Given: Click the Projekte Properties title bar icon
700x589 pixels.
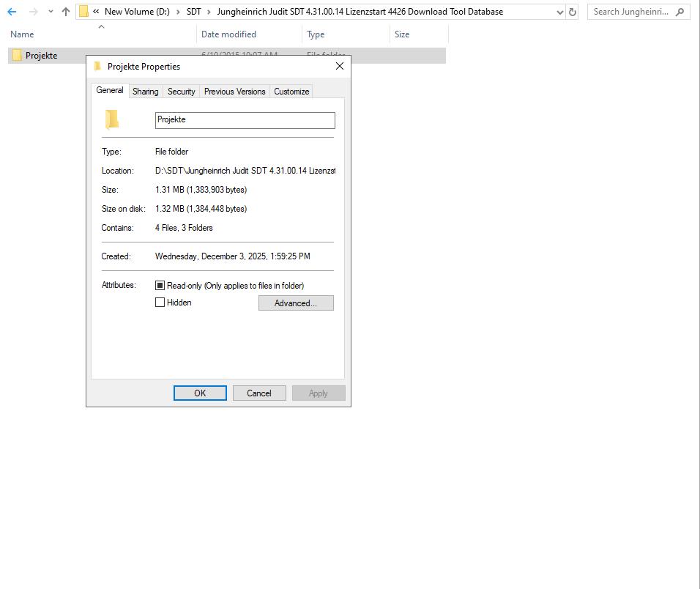Looking at the screenshot, I should (97, 67).
